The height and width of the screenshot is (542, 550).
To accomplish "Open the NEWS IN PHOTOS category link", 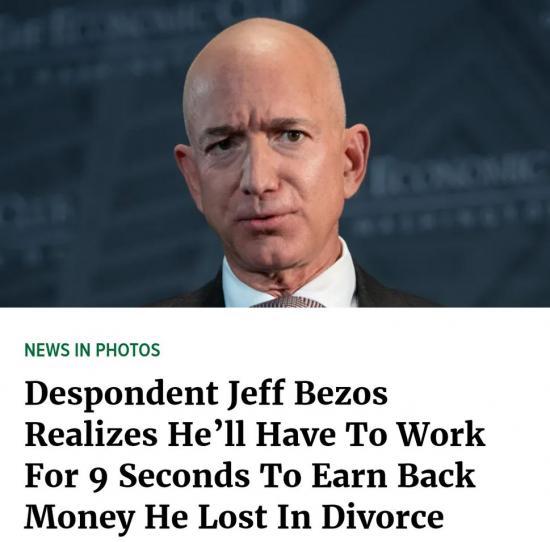I will point(92,350).
